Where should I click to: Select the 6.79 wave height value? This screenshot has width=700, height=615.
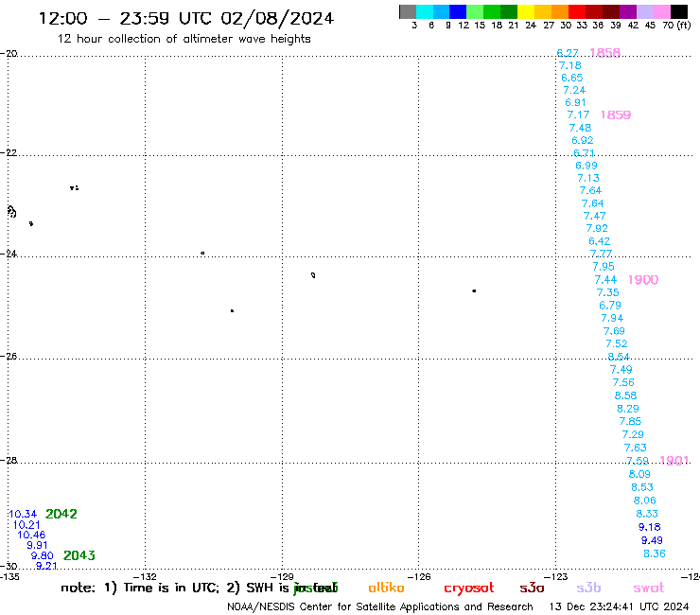[x=610, y=306]
